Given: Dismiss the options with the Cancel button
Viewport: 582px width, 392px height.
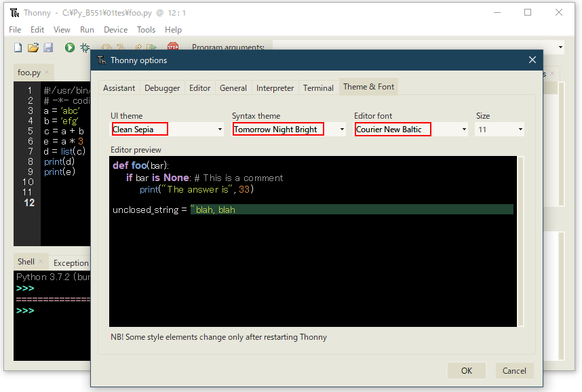Looking at the screenshot, I should tap(514, 371).
